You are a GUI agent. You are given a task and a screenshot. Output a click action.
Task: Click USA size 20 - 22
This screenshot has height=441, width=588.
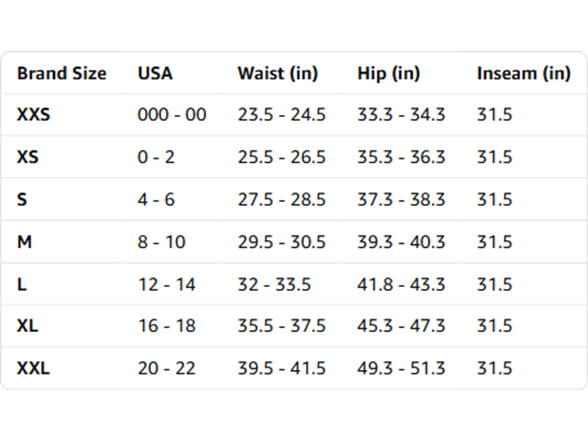[166, 368]
